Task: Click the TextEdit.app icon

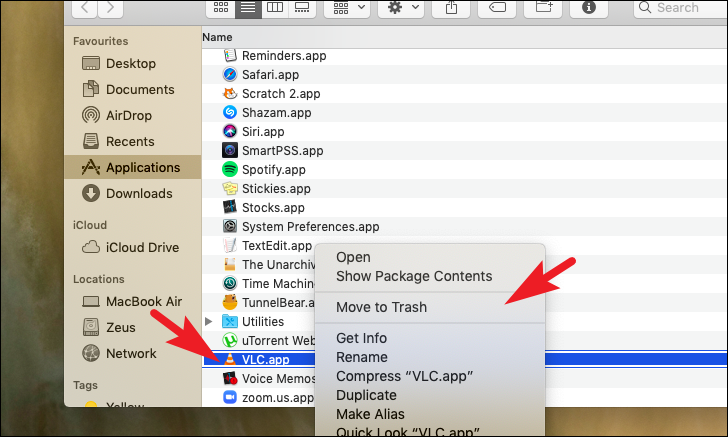Action: [x=230, y=245]
